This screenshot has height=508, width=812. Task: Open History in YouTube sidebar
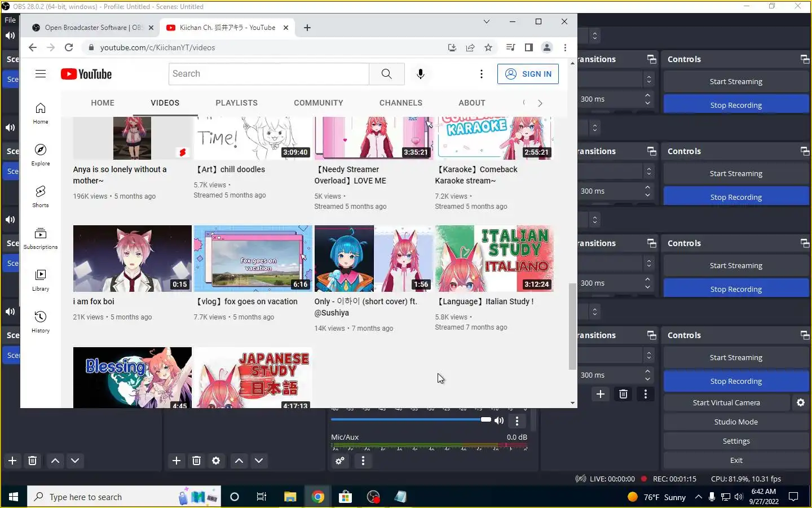click(41, 322)
